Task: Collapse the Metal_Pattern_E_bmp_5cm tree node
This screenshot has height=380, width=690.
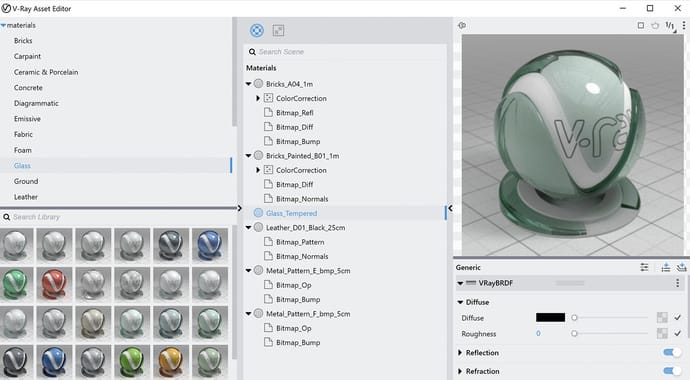Action: tap(249, 270)
